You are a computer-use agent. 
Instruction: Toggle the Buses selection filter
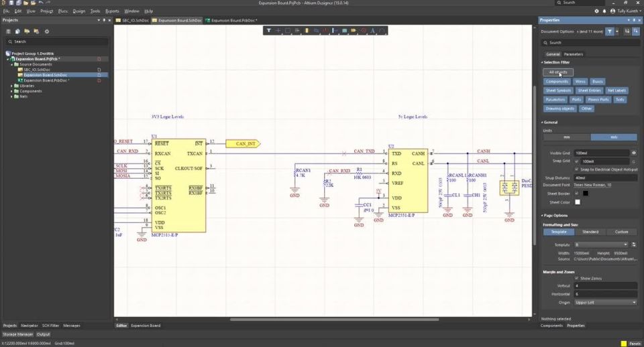tap(598, 81)
